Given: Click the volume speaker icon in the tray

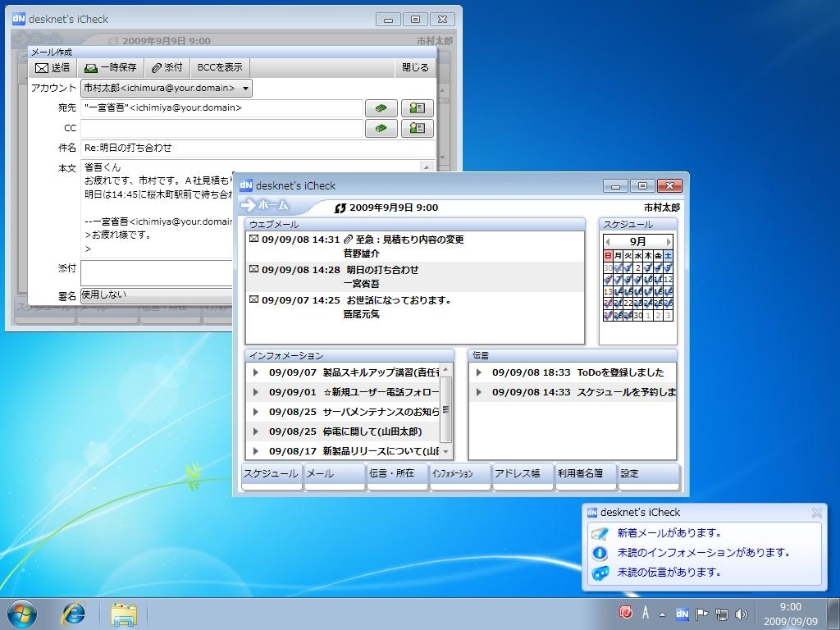Looking at the screenshot, I should pyautogui.click(x=742, y=613).
